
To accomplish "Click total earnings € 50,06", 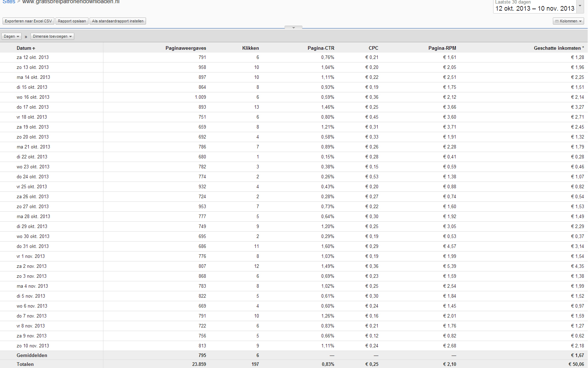I will pyautogui.click(x=576, y=364).
